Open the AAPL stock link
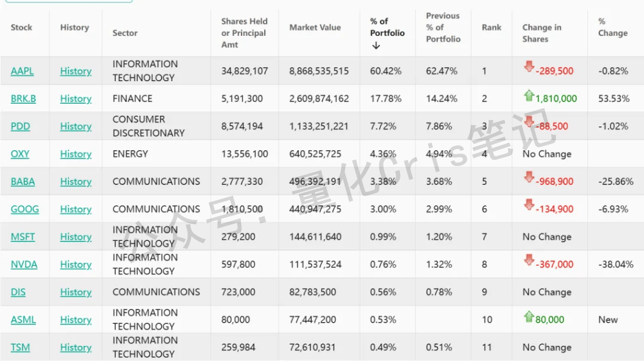 tap(22, 71)
